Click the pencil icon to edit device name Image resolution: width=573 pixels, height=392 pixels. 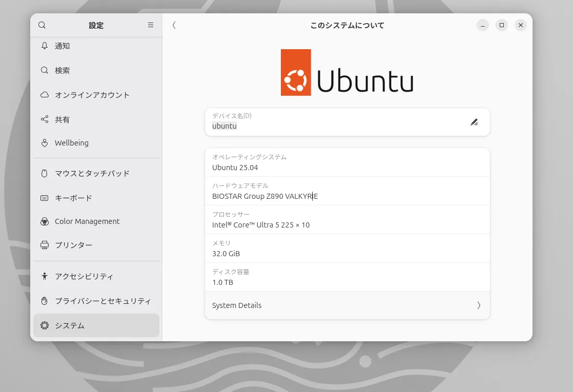(474, 122)
